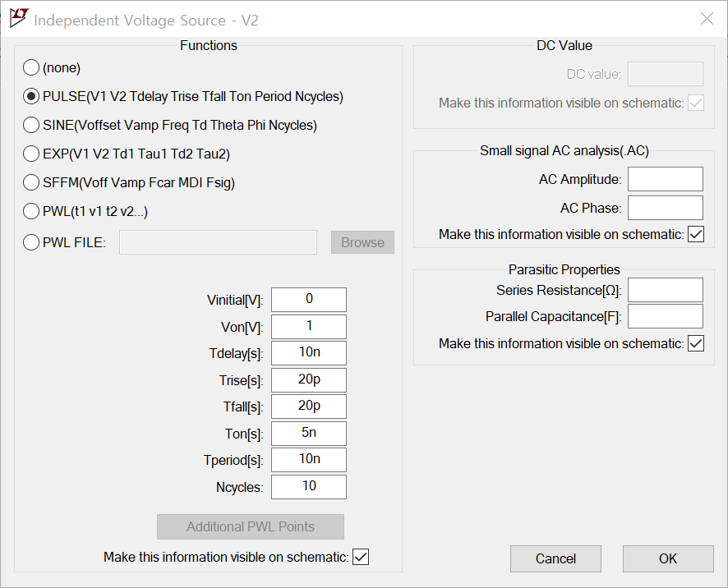Confirm with the OK button
The image size is (728, 588).
668,558
